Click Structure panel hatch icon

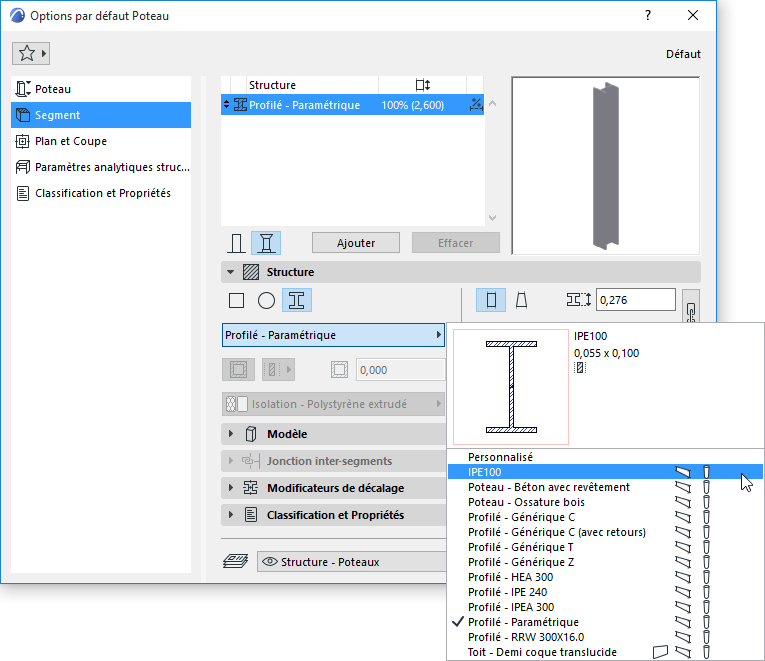(251, 272)
